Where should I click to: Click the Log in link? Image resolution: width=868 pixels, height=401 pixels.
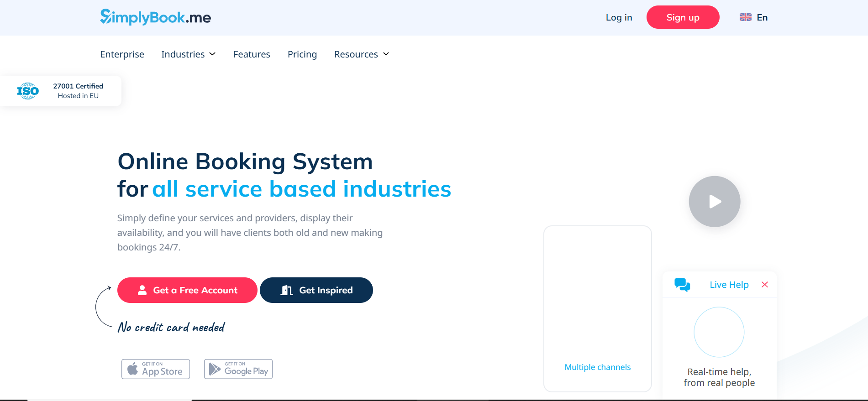click(x=619, y=17)
